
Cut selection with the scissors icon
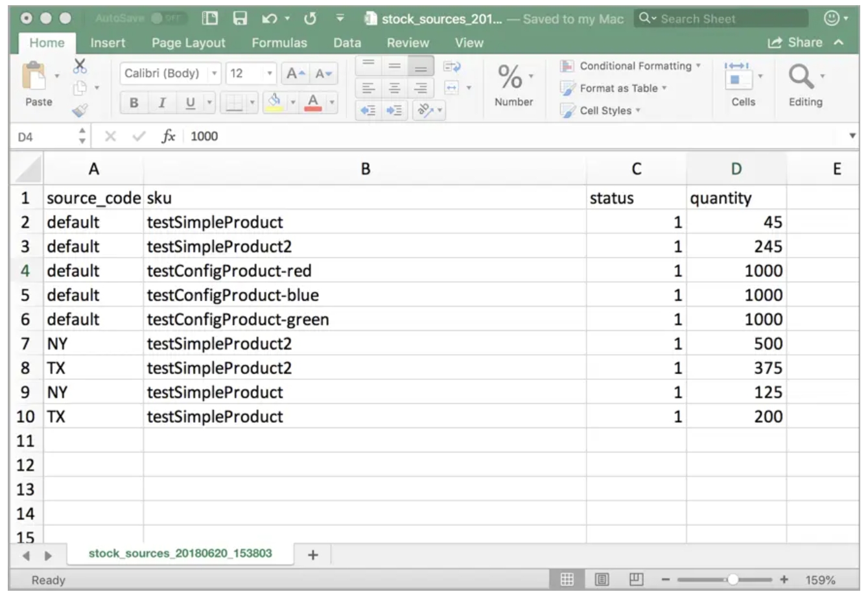80,66
